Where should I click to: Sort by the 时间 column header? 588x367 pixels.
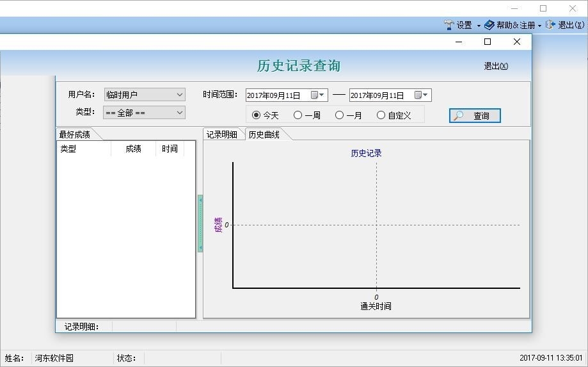(170, 149)
